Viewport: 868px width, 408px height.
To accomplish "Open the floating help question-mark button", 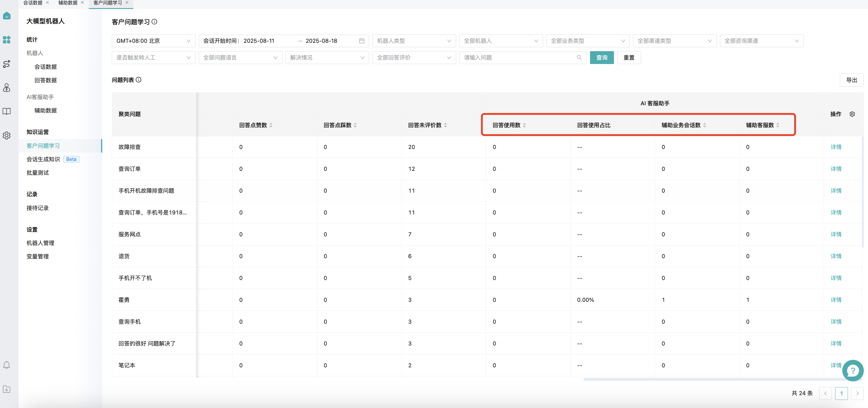I will (852, 371).
